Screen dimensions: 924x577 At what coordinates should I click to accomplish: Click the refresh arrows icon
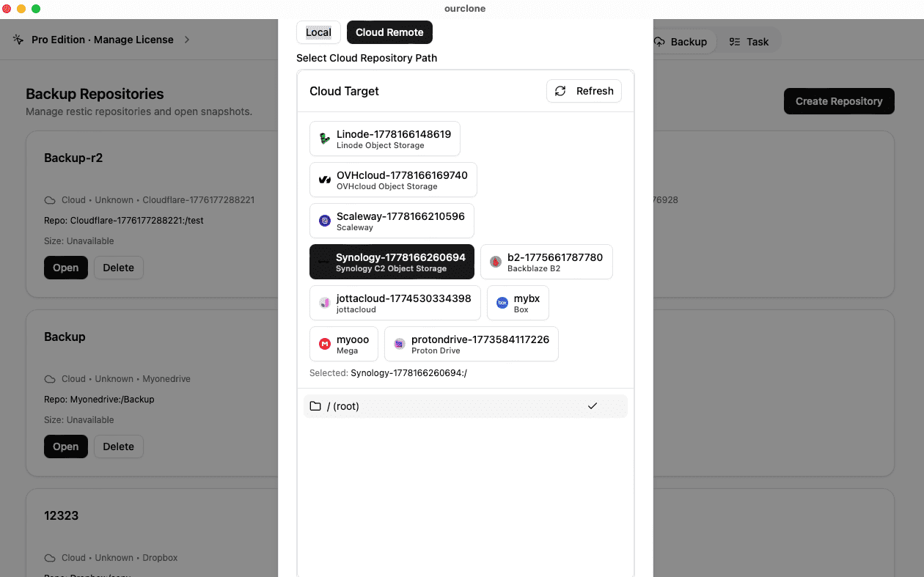(x=560, y=91)
